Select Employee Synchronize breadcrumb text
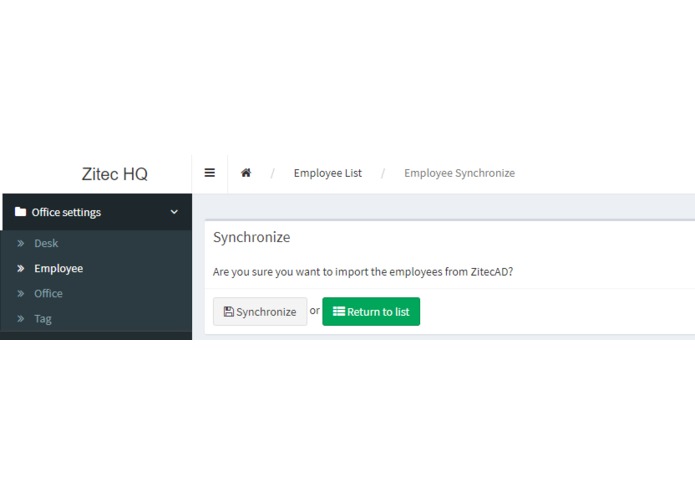 459,173
